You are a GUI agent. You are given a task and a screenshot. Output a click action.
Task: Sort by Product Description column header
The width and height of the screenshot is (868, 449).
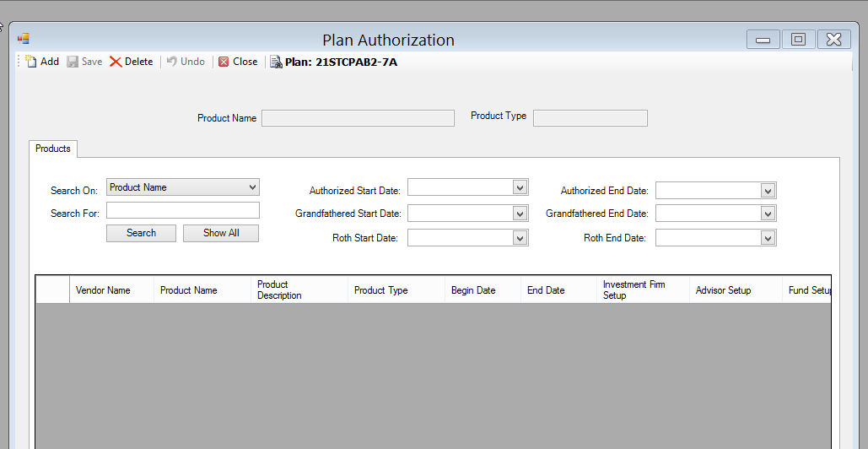[299, 290]
